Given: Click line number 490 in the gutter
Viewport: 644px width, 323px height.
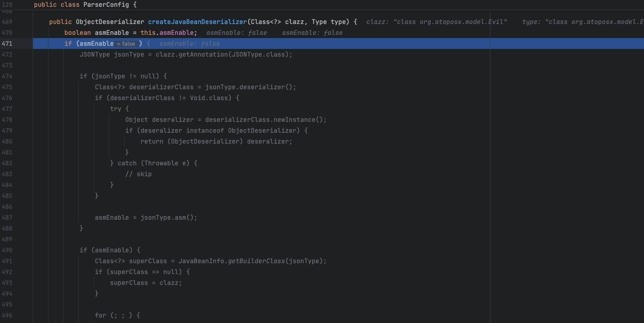Looking at the screenshot, I should [x=7, y=250].
